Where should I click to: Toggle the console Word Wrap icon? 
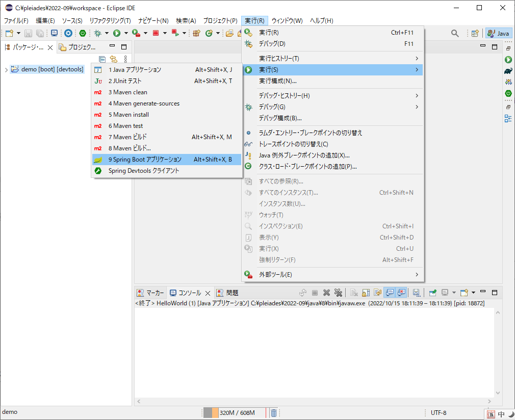(x=377, y=293)
